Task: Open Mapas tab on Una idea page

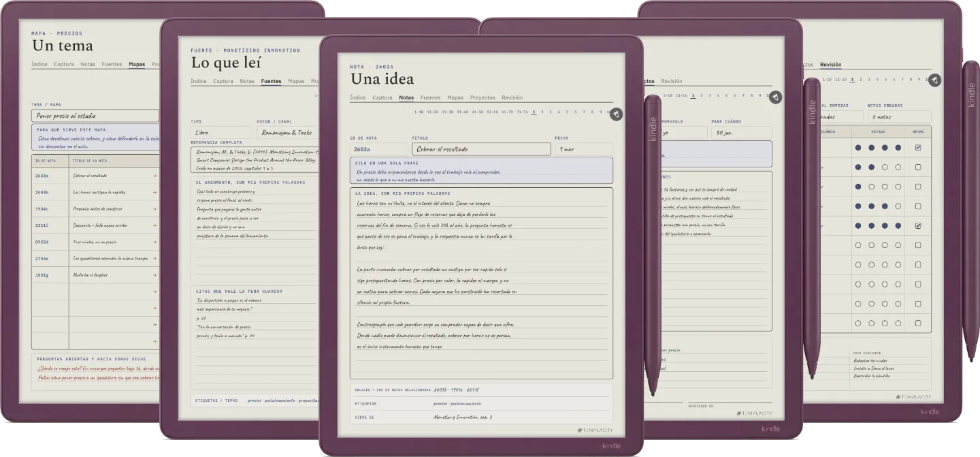Action: click(x=455, y=97)
